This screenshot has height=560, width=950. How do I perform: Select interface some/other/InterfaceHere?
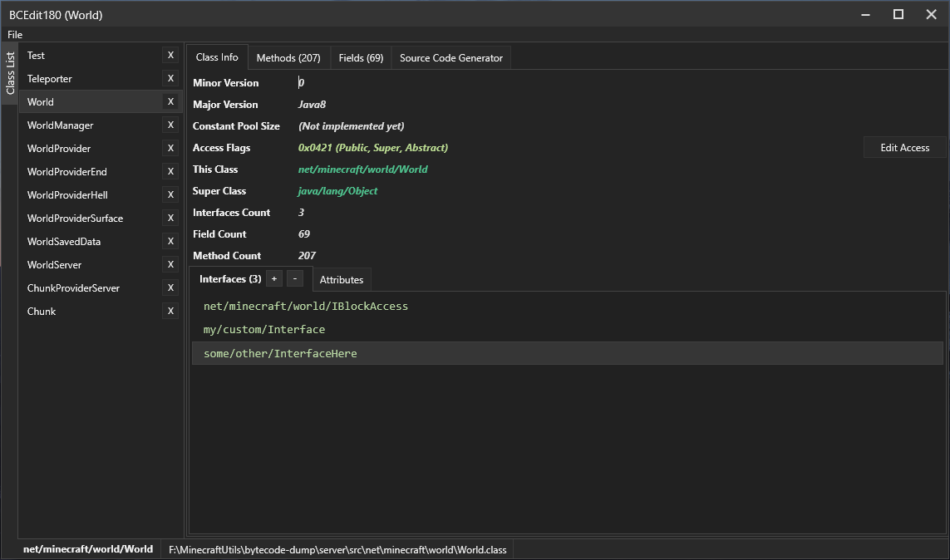tap(567, 353)
